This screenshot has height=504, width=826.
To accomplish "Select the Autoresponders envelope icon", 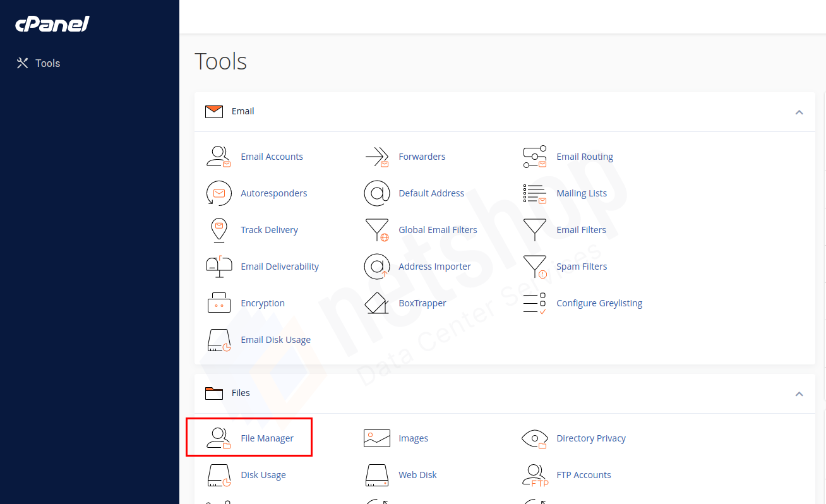I will pyautogui.click(x=219, y=193).
